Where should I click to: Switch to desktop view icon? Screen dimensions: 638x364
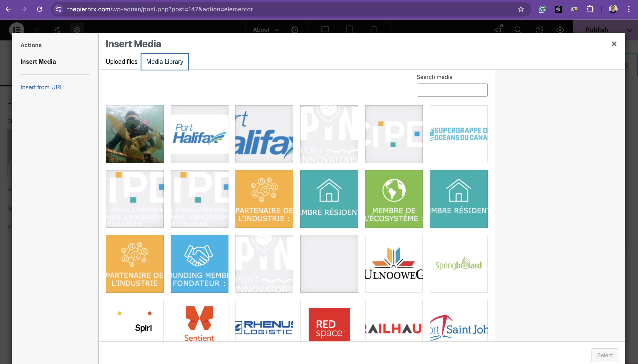click(x=325, y=30)
